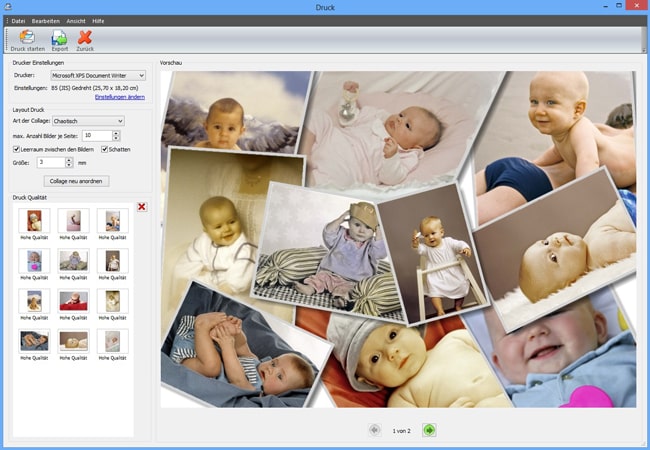
Task: Disable the Schatten checkbox
Action: (104, 149)
